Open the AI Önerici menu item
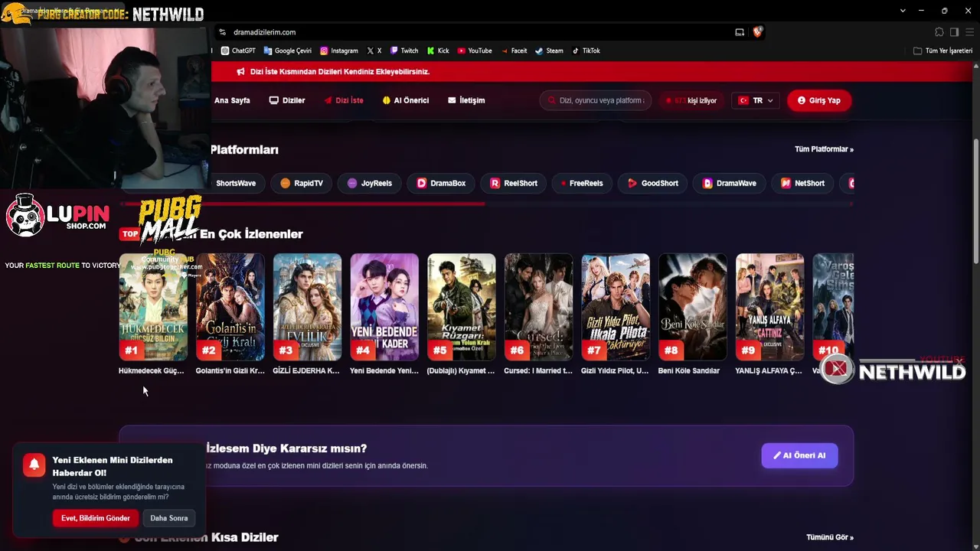This screenshot has height=551, width=980. (406, 100)
